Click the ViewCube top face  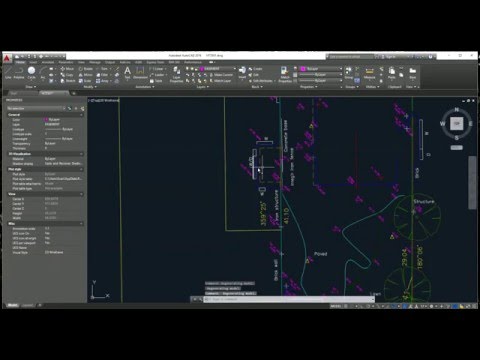pos(457,123)
